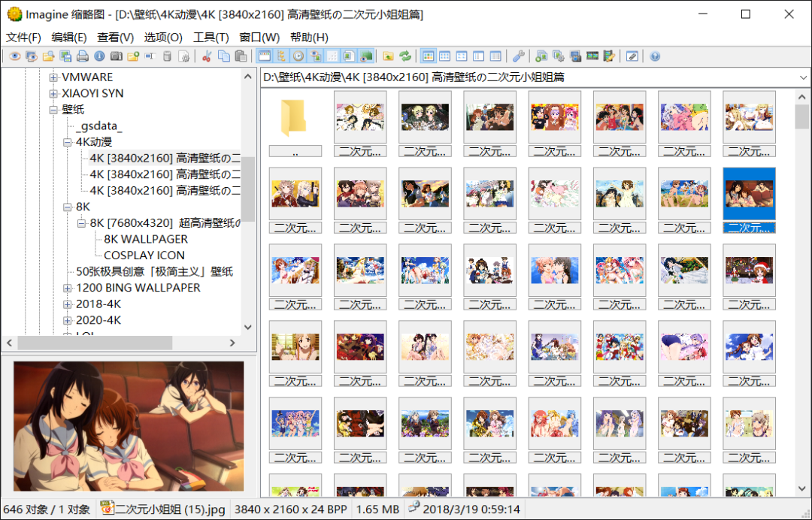
Task: Click the camera EXIF info icon
Action: (117, 56)
